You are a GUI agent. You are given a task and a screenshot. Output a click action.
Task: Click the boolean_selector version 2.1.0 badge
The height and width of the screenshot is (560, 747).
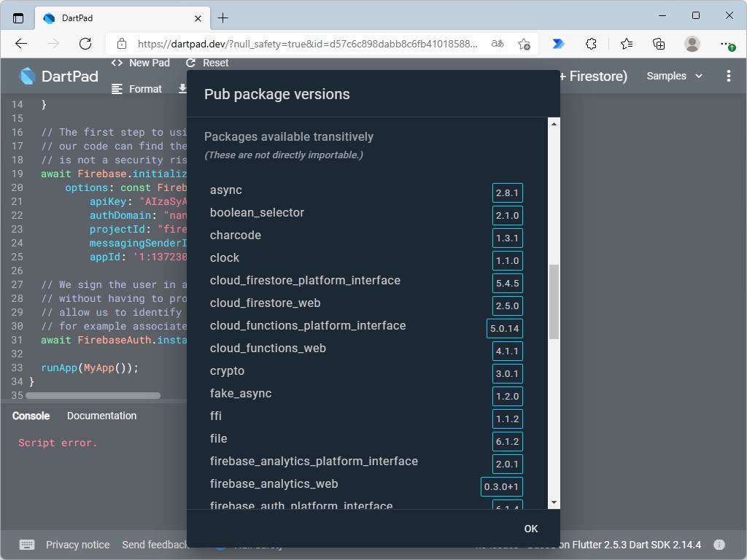pyautogui.click(x=508, y=215)
